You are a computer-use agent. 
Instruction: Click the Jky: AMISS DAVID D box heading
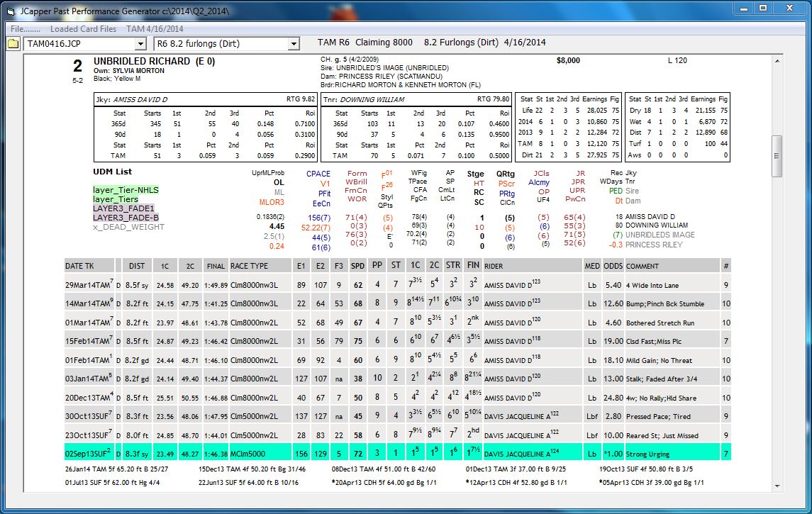[131, 99]
